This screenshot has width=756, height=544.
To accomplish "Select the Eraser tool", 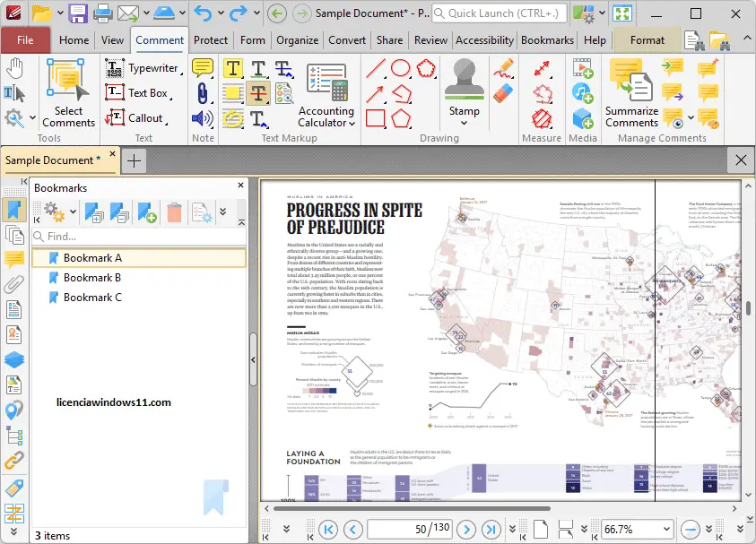I will pos(503,93).
